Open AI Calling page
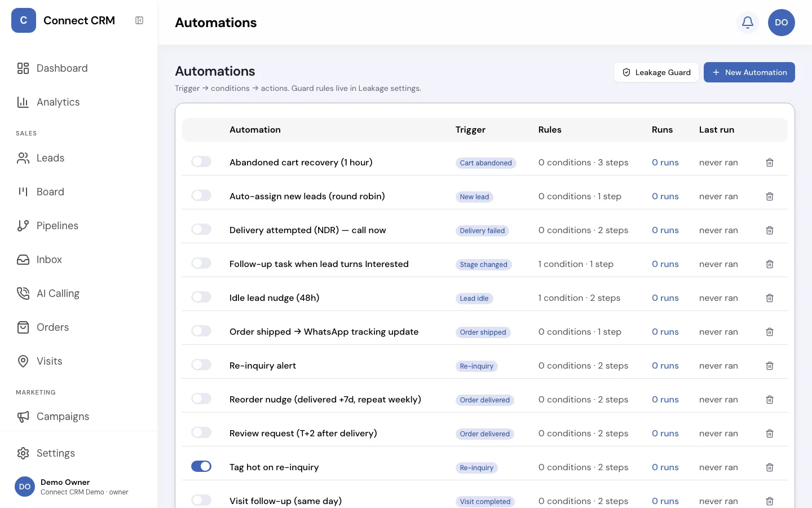 click(x=79, y=294)
